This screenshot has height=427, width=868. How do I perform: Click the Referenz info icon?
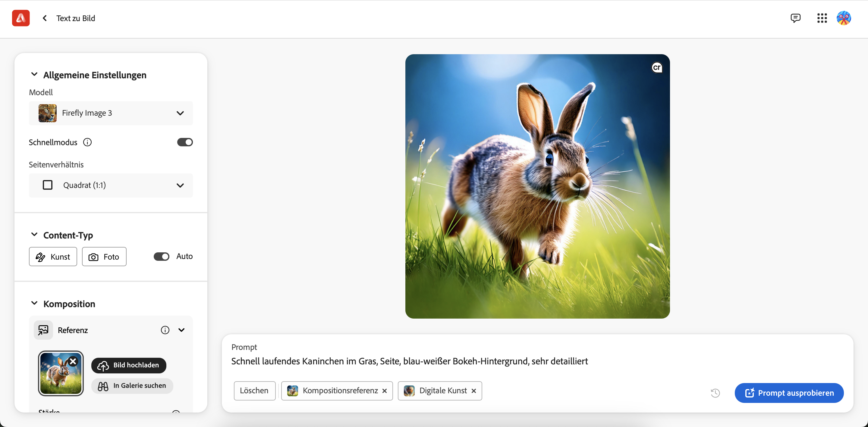165,330
